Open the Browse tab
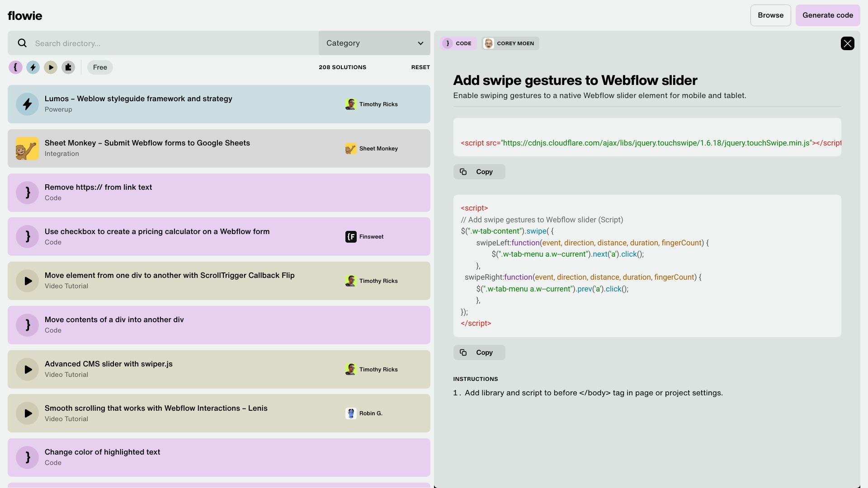 click(x=770, y=15)
